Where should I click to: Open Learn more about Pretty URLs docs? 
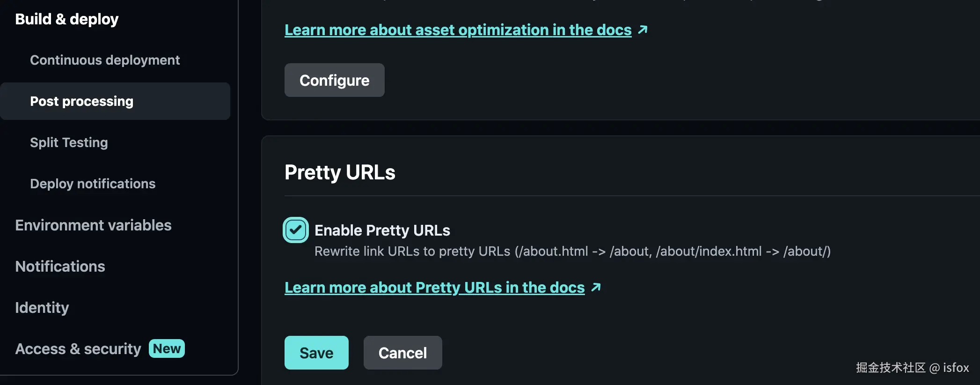[434, 287]
